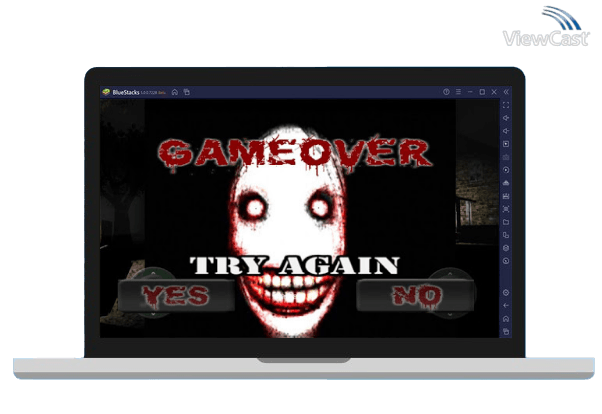Click the Android back arrow in sidebar
Screen dimensions: 602x414
pyautogui.click(x=506, y=306)
